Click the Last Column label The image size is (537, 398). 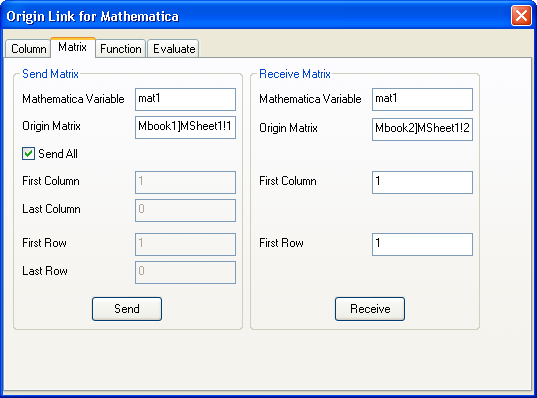coord(51,209)
